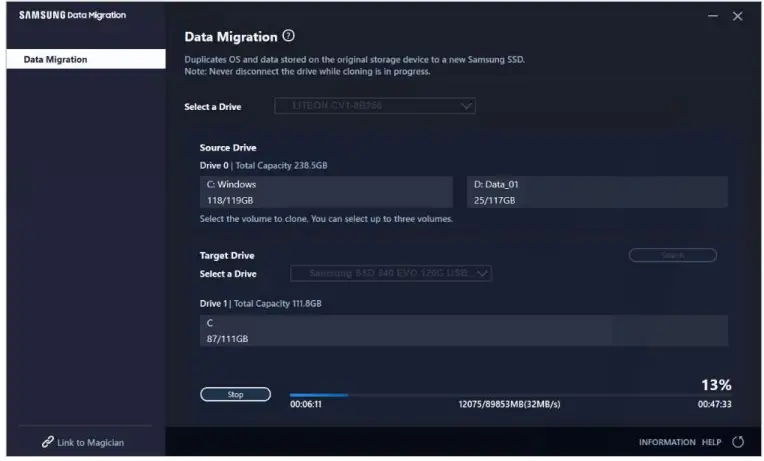764x461 pixels.
Task: Click the help question mark beside Data Migration
Action: (x=288, y=36)
